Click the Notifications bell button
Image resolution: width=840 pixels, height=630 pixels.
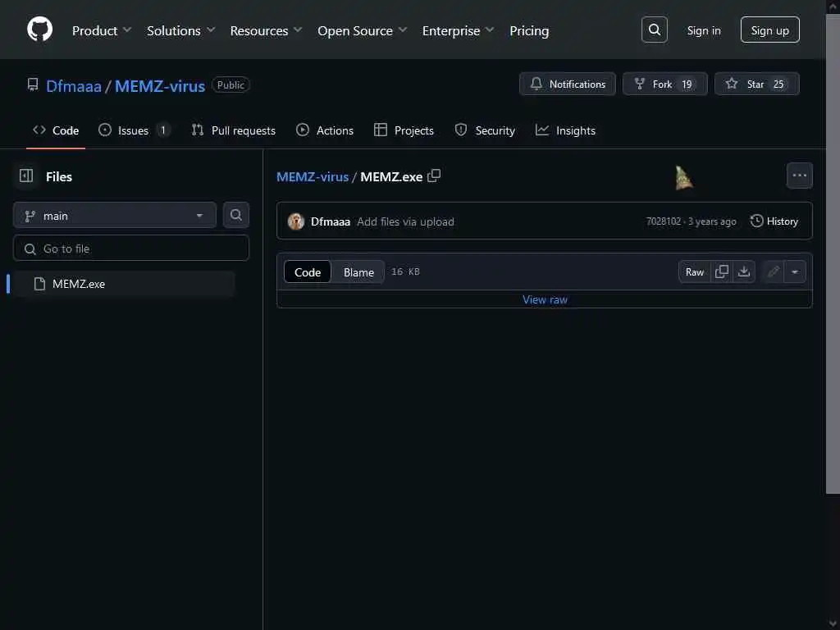pos(568,84)
